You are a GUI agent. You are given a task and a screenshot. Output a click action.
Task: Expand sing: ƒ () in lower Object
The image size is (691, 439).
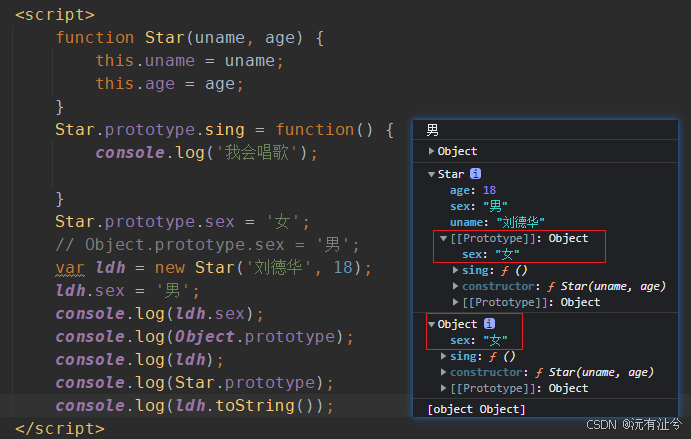point(443,356)
